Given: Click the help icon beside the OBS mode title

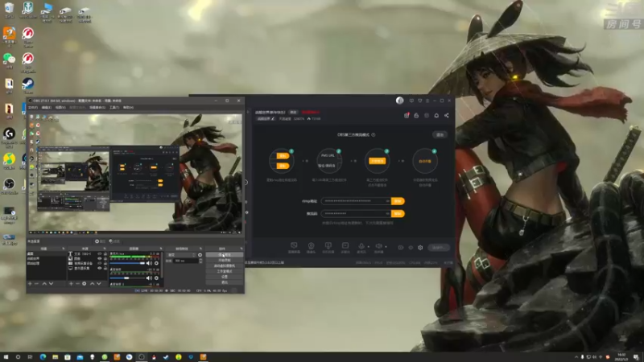Looking at the screenshot, I should (x=374, y=134).
